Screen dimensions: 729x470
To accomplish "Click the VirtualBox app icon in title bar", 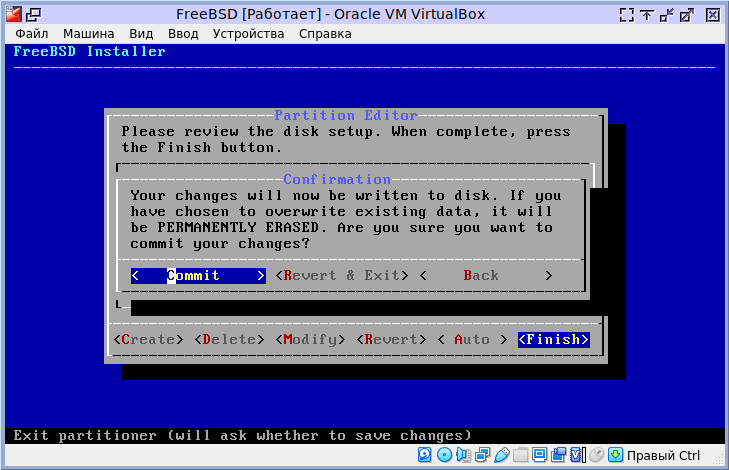I will 13,14.
